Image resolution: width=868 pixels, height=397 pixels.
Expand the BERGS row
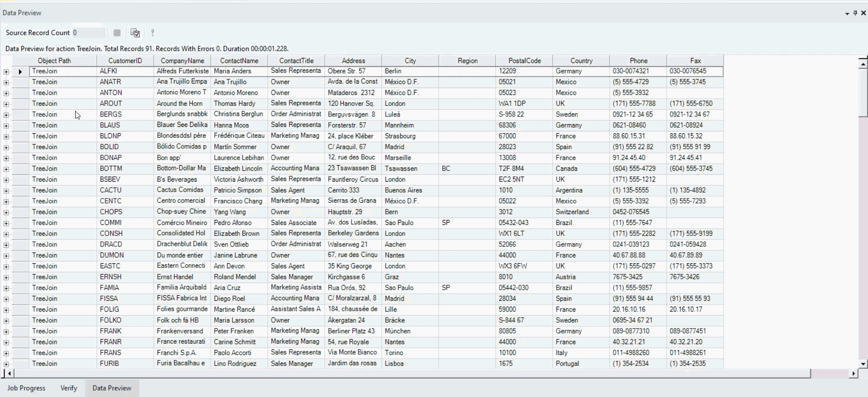6,115
